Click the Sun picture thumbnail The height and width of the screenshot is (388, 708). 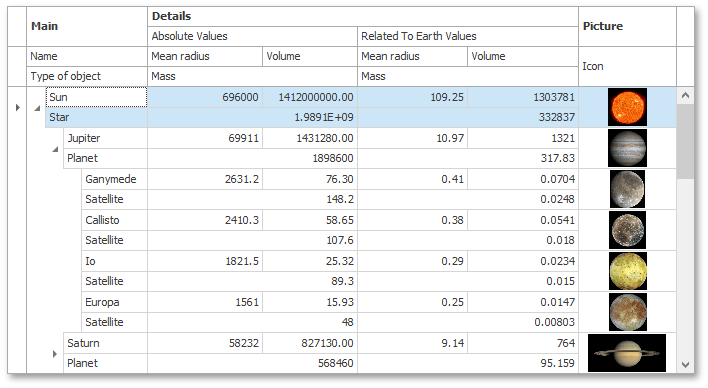tap(627, 107)
